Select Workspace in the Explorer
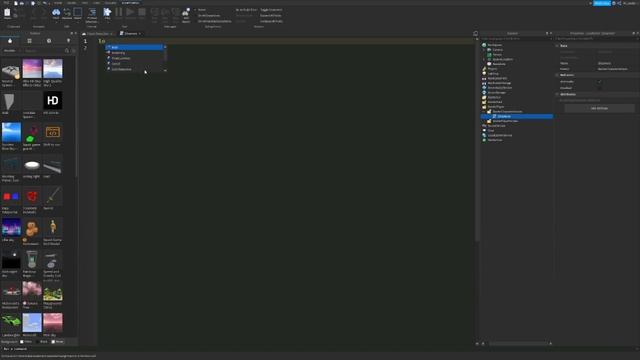Screen dimensions: 640x360 point(495,45)
